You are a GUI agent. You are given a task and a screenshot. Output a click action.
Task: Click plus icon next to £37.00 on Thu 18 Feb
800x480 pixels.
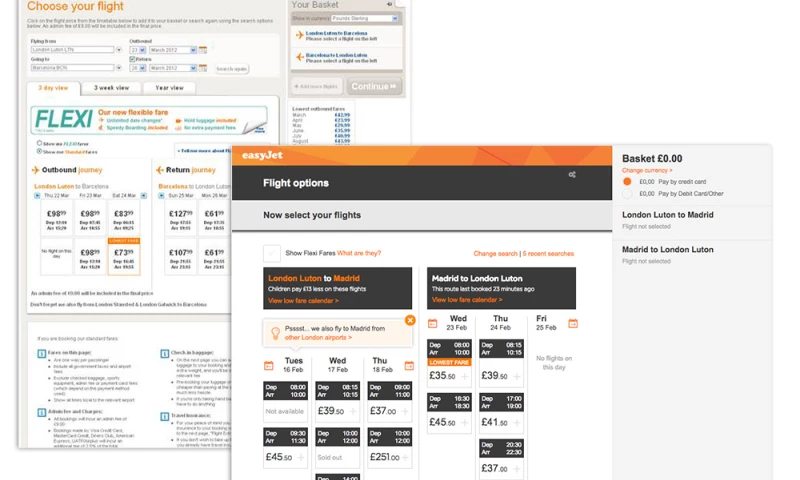(405, 411)
